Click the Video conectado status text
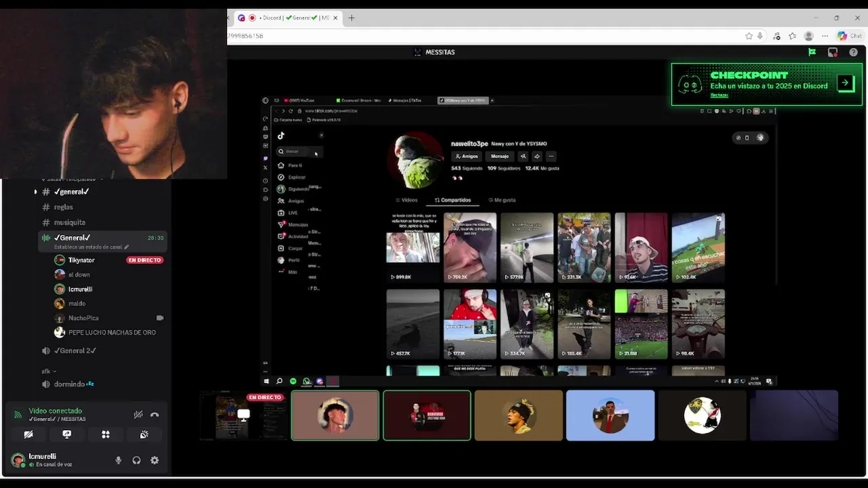868x488 pixels. [x=55, y=411]
